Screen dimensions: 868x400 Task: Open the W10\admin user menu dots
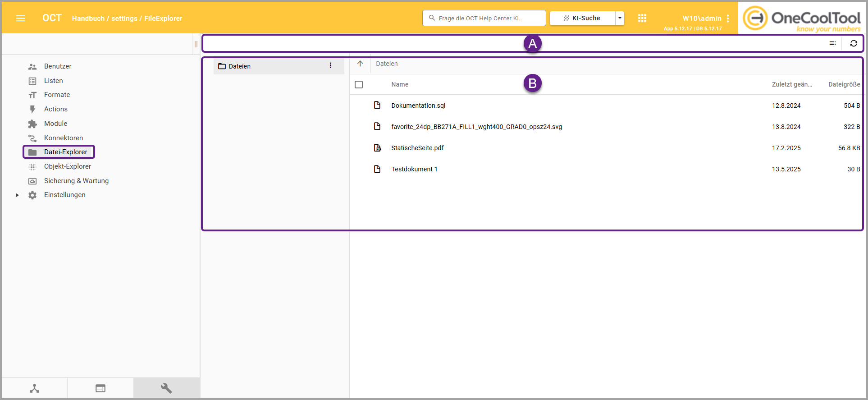(x=728, y=18)
